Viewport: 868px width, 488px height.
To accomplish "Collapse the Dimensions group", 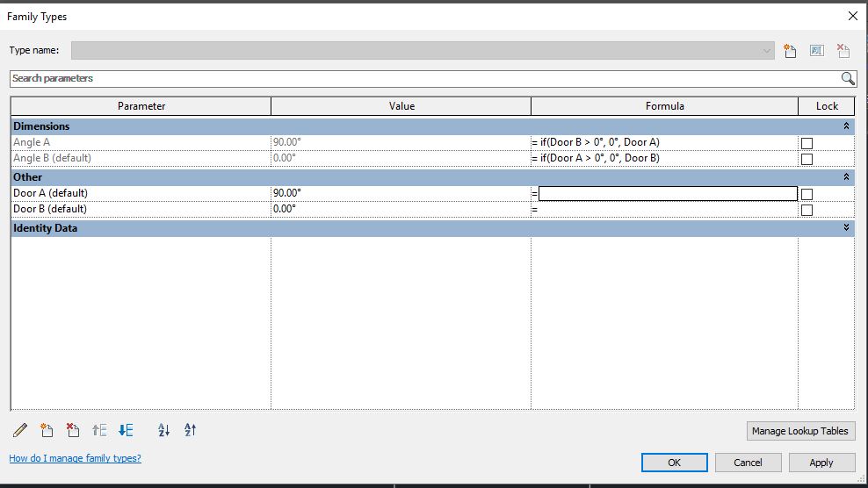I will 846,126.
